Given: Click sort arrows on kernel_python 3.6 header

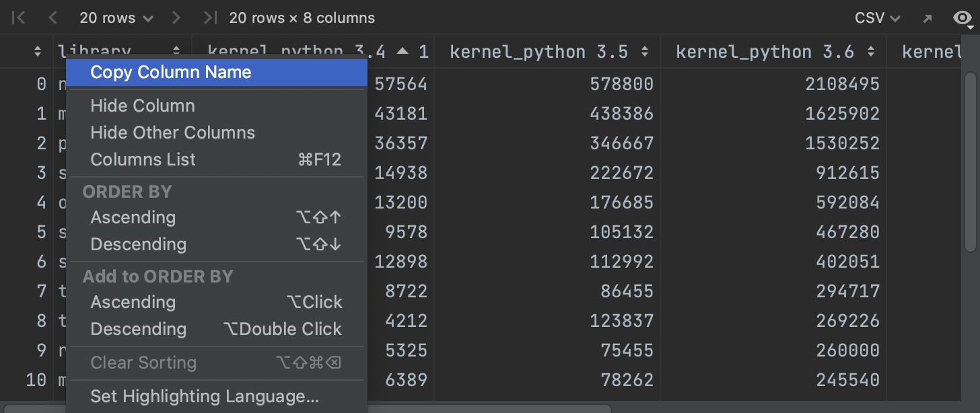Looking at the screenshot, I should click(x=871, y=52).
